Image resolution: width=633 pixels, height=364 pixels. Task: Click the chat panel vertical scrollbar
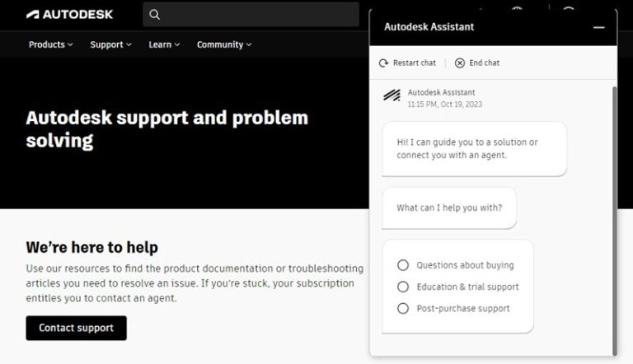click(x=613, y=206)
